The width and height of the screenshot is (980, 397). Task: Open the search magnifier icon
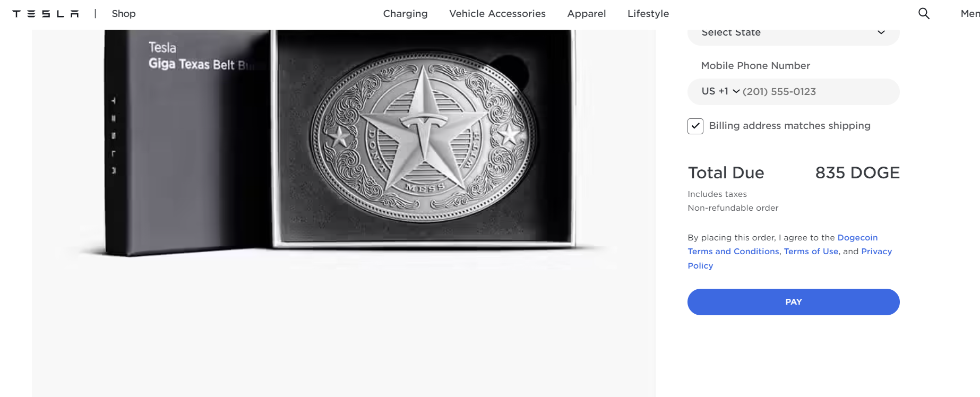pyautogui.click(x=924, y=14)
